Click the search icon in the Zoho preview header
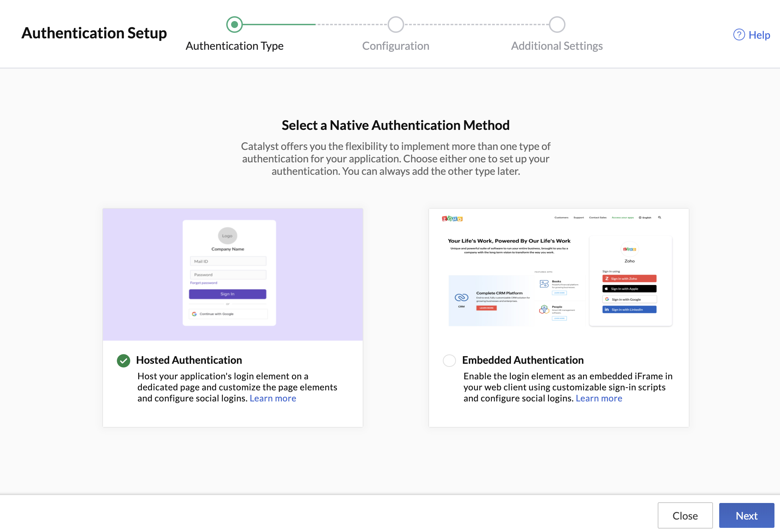Viewport: 780px width, 532px height. (660, 217)
